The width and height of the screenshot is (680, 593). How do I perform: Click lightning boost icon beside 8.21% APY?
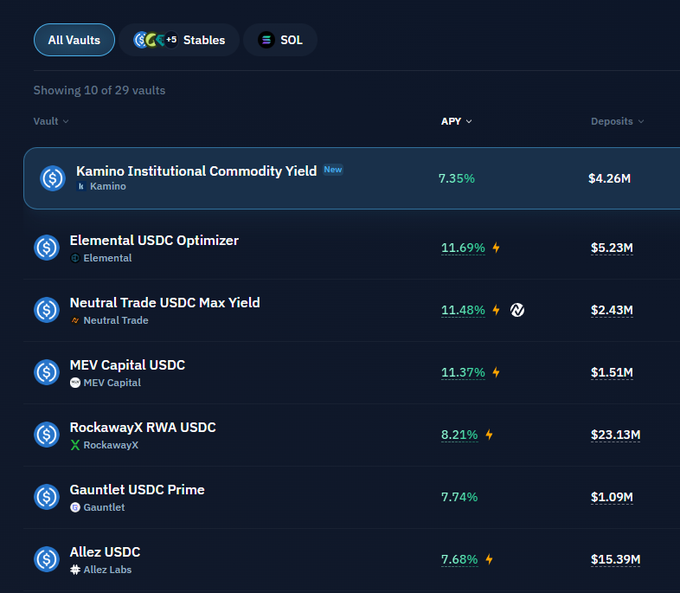489,435
